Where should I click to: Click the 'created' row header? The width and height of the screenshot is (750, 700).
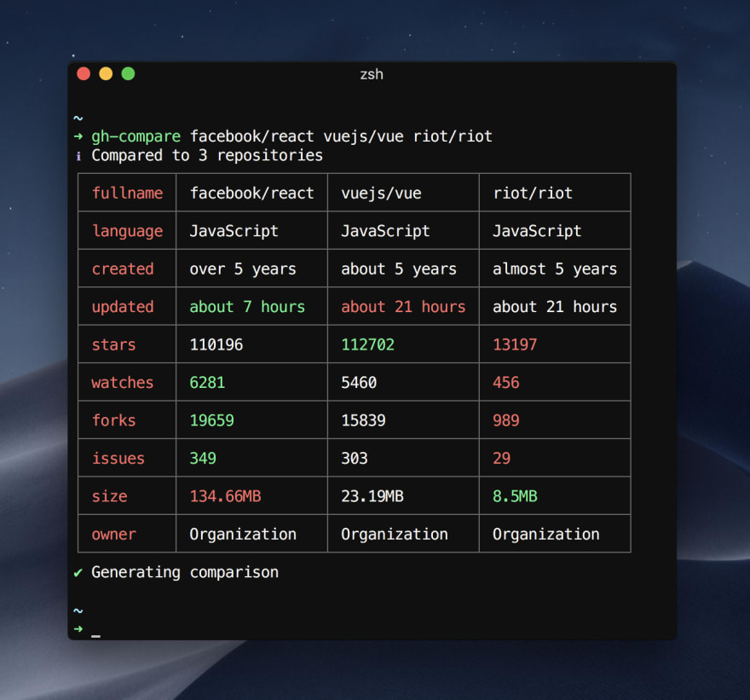pyautogui.click(x=123, y=269)
